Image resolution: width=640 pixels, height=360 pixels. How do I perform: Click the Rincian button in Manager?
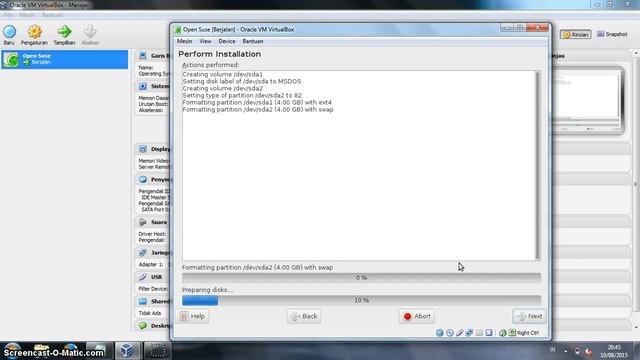(x=576, y=35)
